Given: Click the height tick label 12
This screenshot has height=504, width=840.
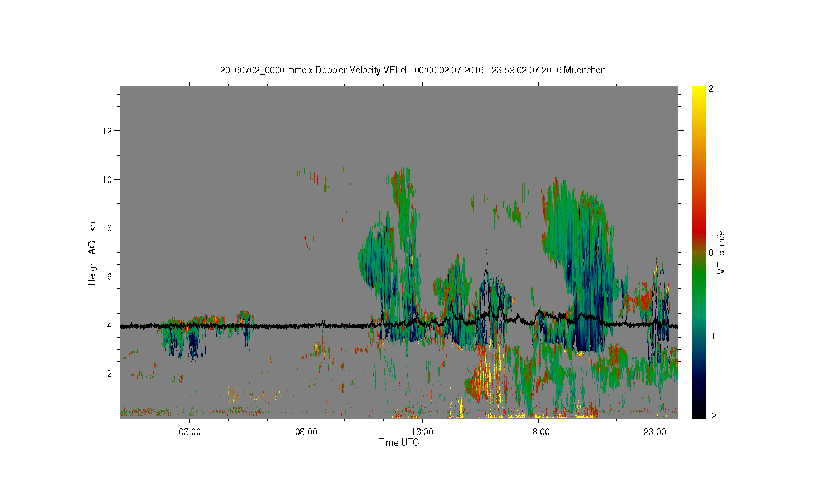Looking at the screenshot, I should pos(108,131).
